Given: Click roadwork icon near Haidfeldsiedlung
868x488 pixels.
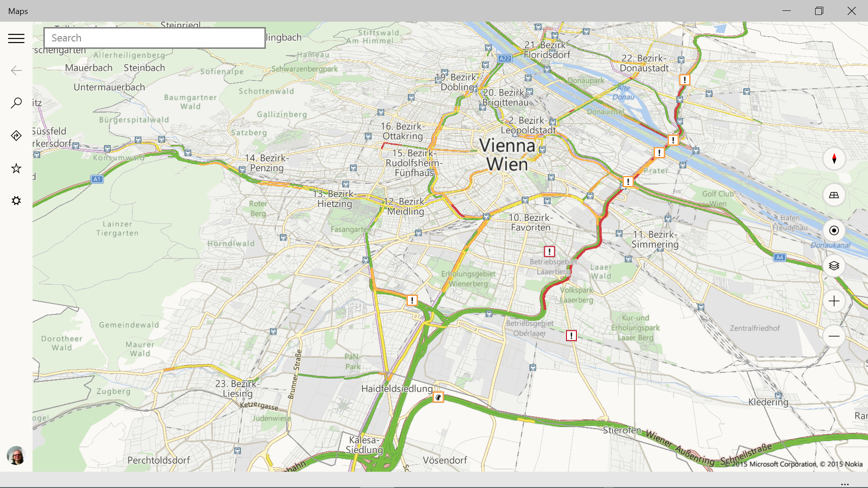Looking at the screenshot, I should click(438, 398).
